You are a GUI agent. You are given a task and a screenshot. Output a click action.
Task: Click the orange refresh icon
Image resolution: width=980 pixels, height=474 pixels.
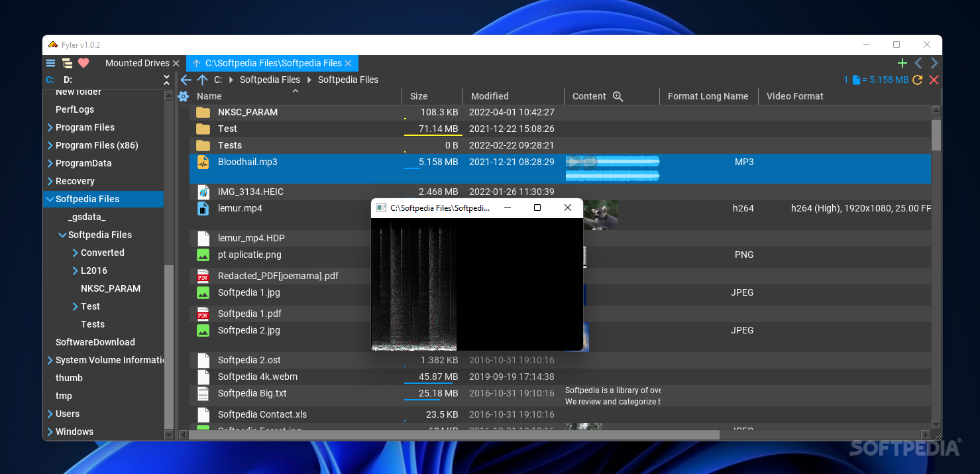pos(918,80)
